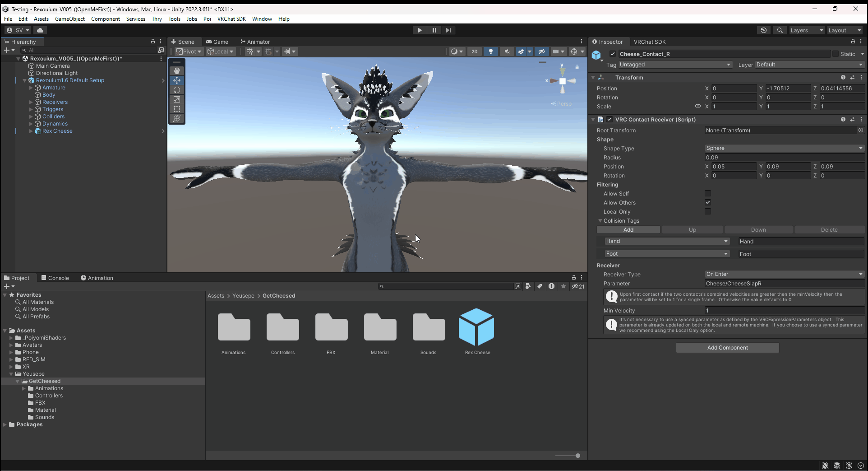The image size is (868, 471).
Task: Select the Rect tool in Scene
Action: [177, 109]
